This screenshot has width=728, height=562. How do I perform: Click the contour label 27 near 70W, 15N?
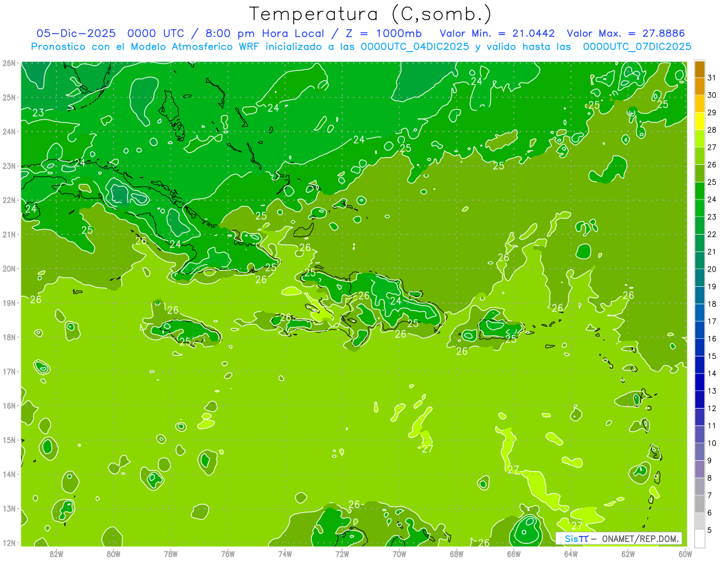428,449
